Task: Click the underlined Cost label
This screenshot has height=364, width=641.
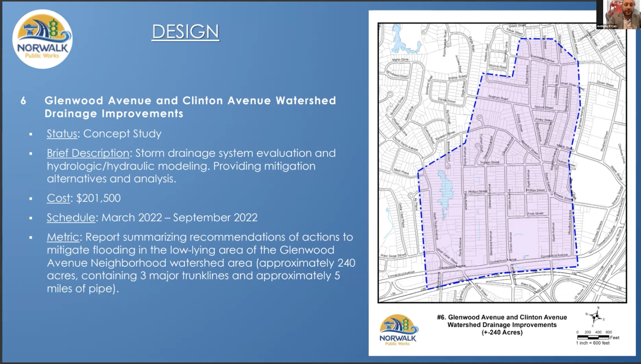Action: click(x=58, y=198)
